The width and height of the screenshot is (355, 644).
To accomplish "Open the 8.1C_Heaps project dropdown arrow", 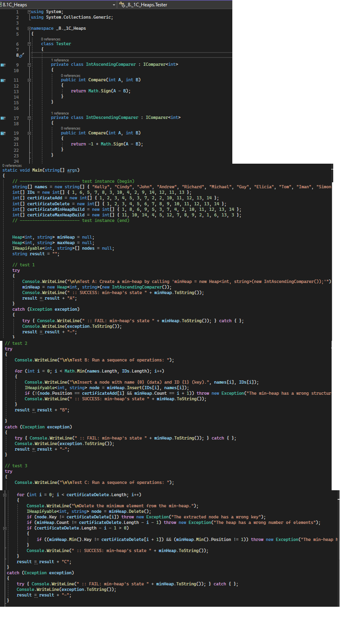I will coord(114,5).
